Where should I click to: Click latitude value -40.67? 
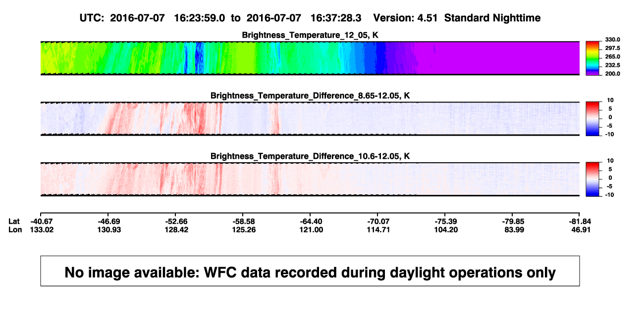tap(41, 221)
